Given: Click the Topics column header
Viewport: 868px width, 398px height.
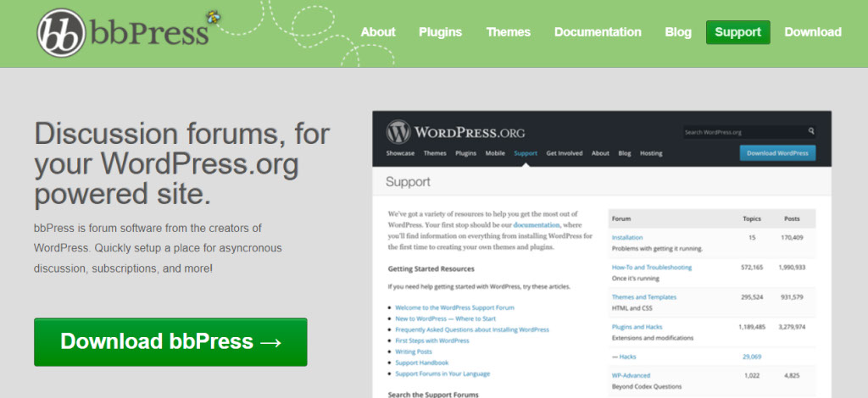Looking at the screenshot, I should tap(752, 218).
